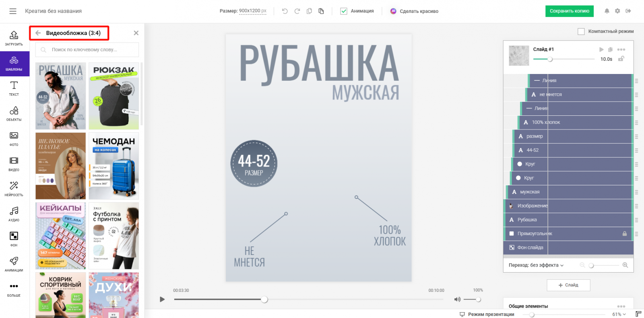Toggle lock on Прямоугольник layer
The image size is (644, 318).
tap(625, 234)
